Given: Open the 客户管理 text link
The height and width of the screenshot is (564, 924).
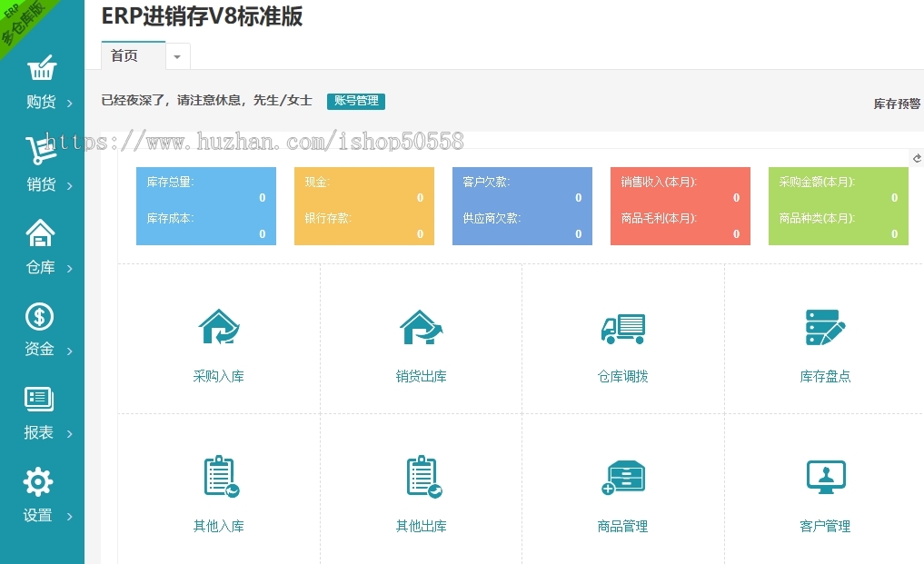Looking at the screenshot, I should tap(825, 526).
